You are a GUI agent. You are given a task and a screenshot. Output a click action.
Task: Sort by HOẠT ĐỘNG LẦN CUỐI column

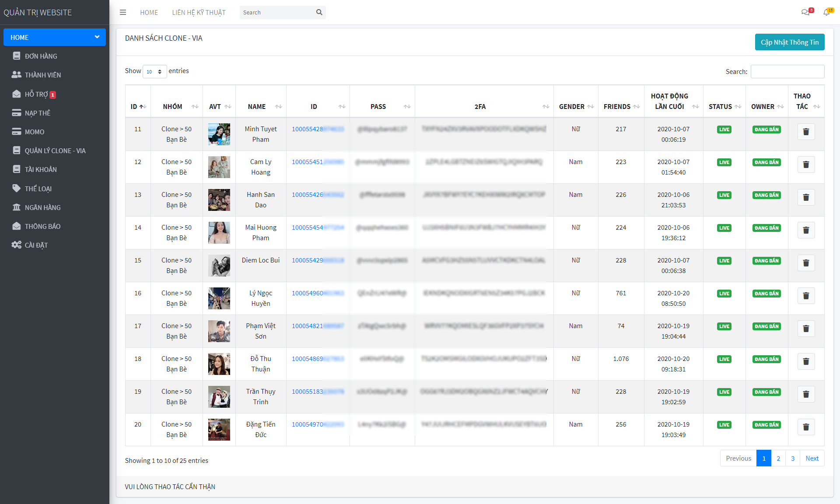[x=673, y=101]
